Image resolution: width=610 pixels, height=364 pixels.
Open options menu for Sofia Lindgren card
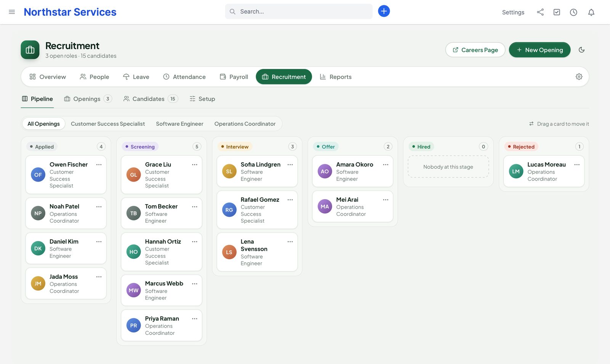290,164
